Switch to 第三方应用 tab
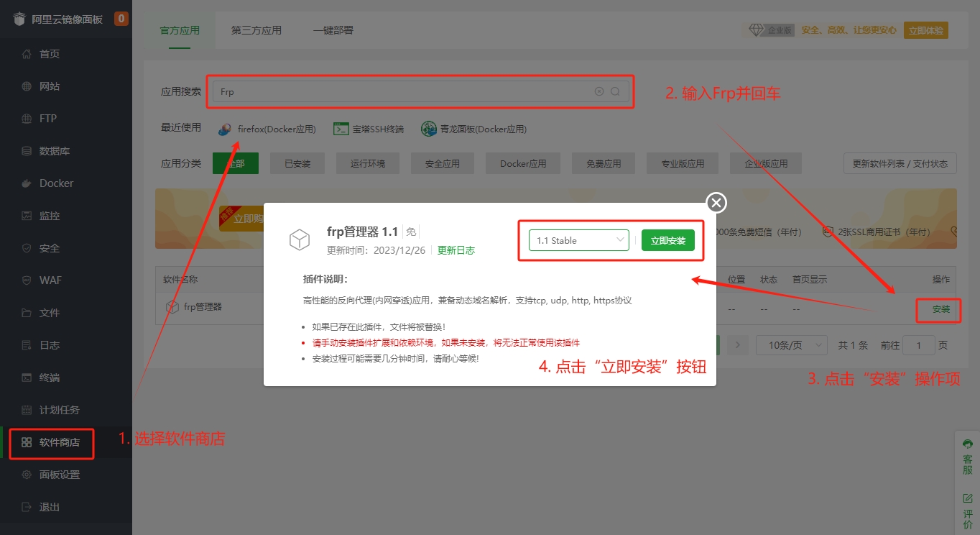The image size is (980, 535). (256, 30)
